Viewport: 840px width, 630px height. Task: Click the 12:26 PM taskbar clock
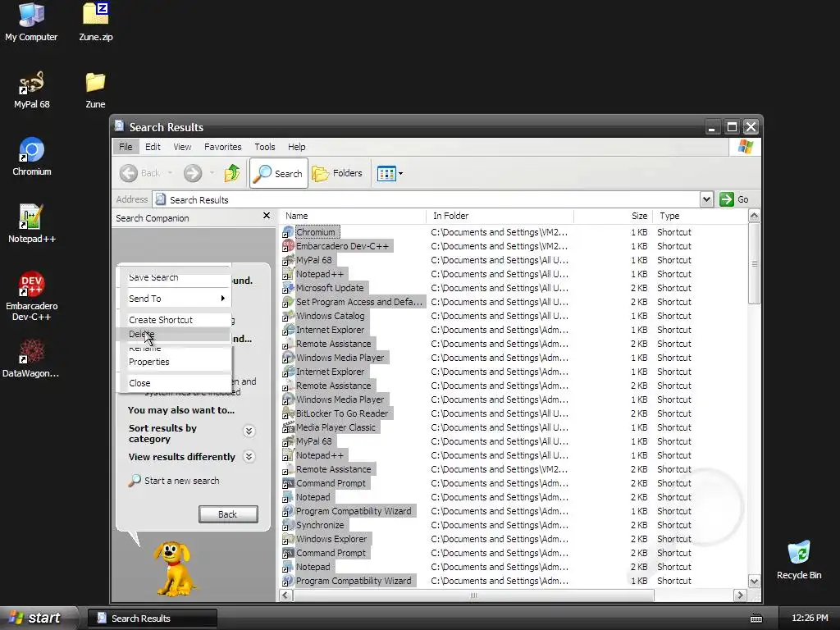(x=810, y=619)
